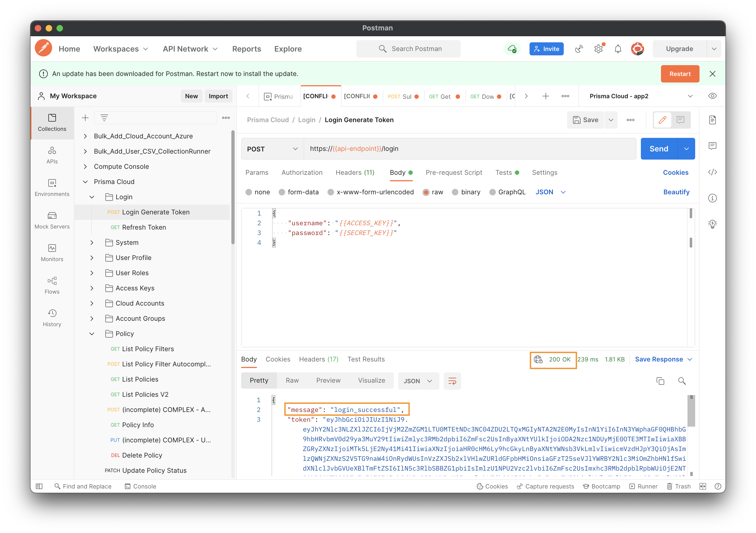The height and width of the screenshot is (533, 756).
Task: Switch response view to Raw
Action: coord(292,380)
